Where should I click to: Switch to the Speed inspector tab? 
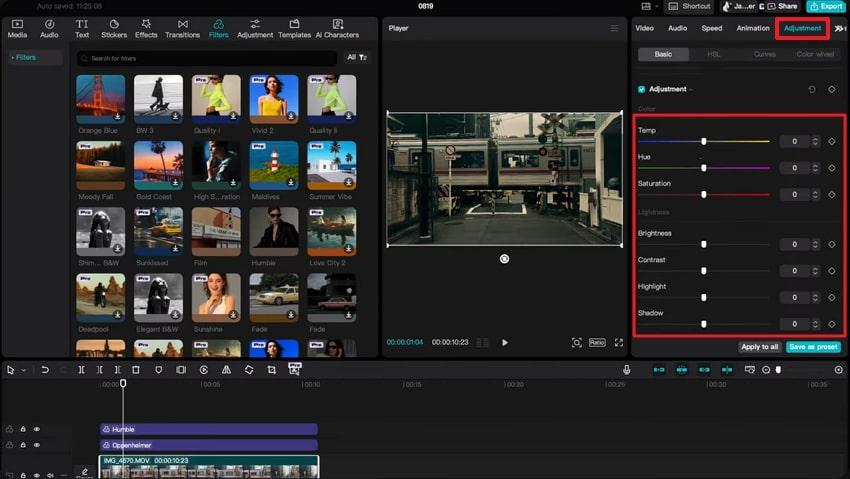712,28
